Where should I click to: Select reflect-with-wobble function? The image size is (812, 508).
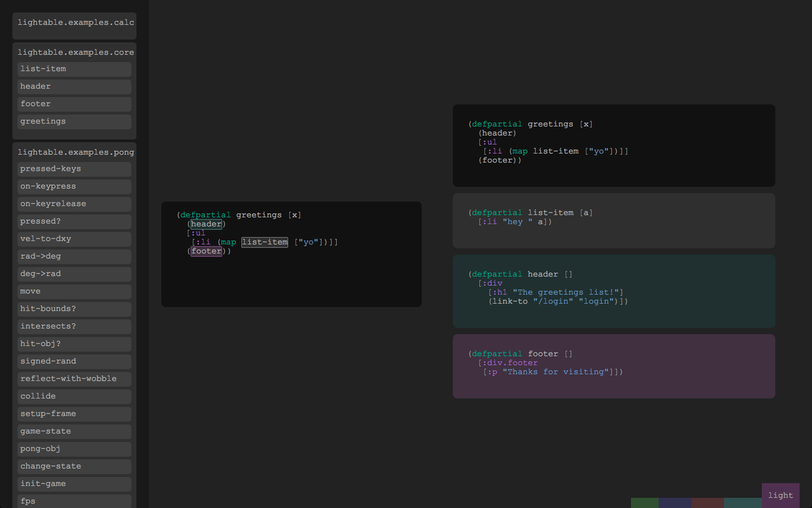point(74,379)
